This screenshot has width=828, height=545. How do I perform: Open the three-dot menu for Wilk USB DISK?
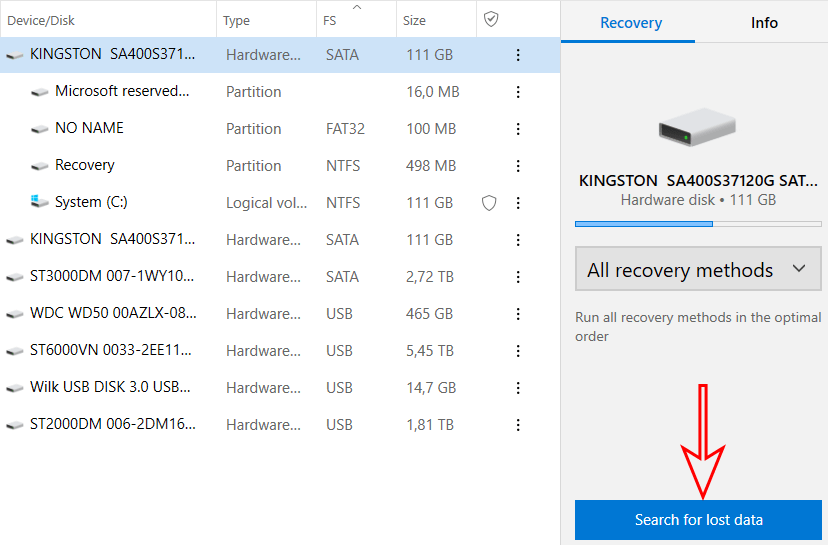(x=518, y=388)
